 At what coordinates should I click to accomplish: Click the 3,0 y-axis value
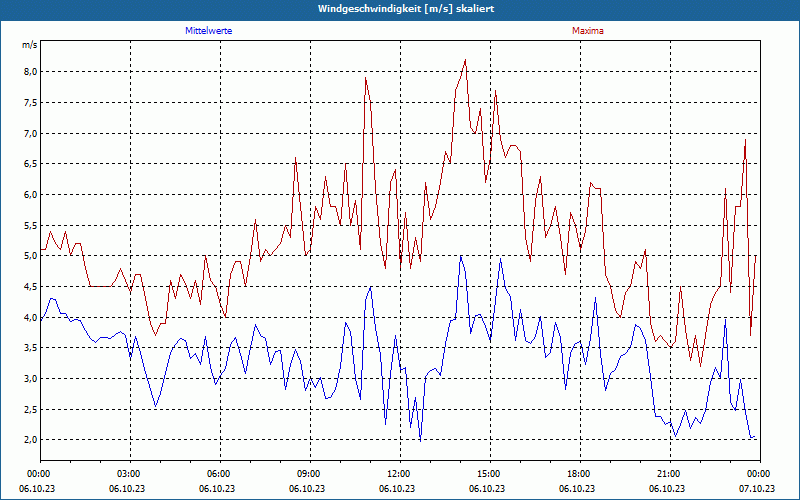tap(31, 379)
